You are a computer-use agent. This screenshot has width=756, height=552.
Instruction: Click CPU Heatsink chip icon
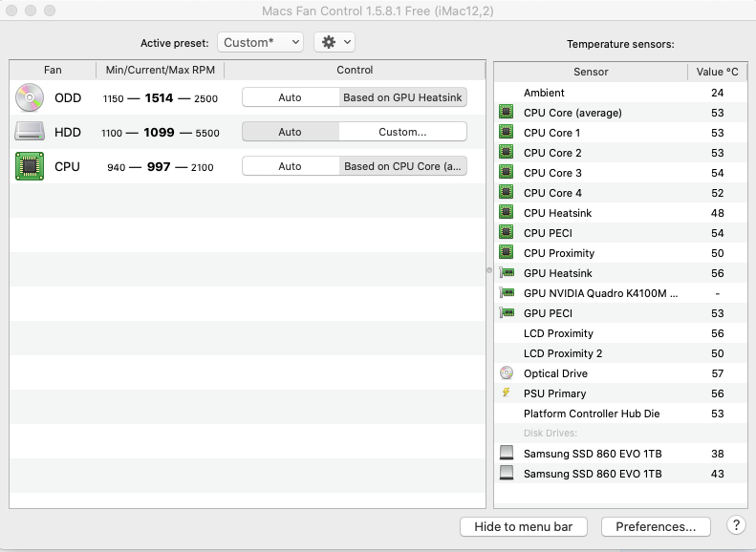click(506, 212)
